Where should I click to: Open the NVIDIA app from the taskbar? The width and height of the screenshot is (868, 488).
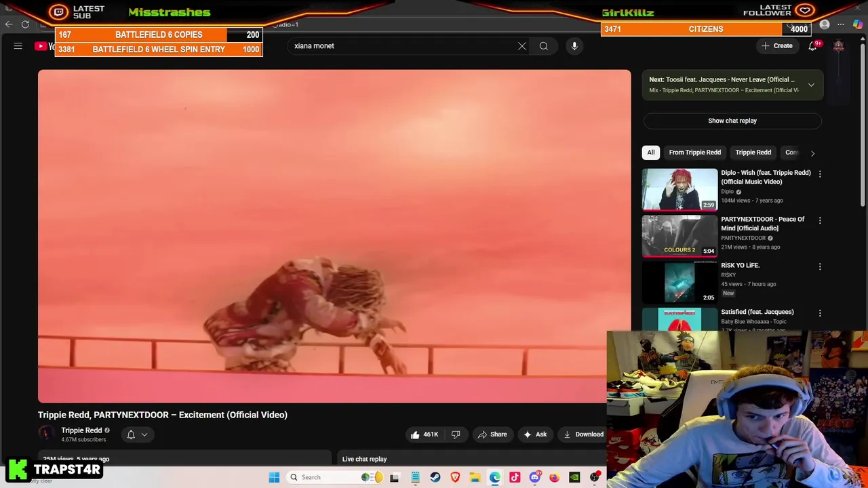click(574, 477)
